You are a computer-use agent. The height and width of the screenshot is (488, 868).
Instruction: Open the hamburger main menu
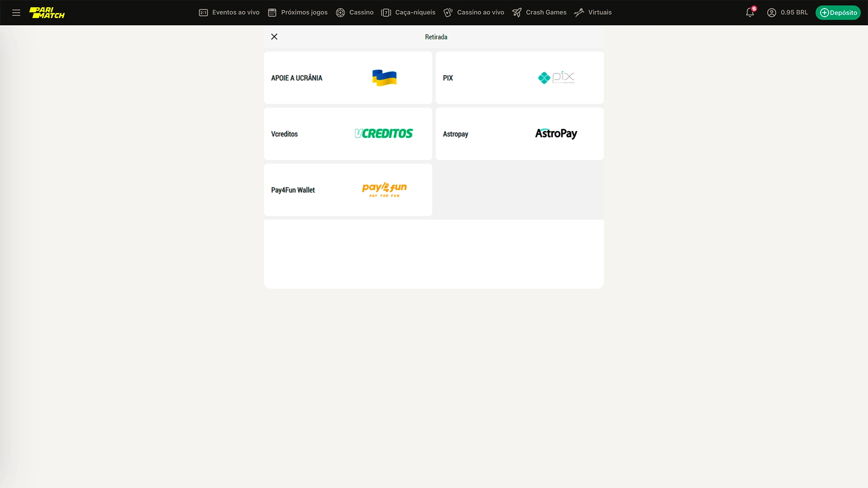tap(16, 13)
